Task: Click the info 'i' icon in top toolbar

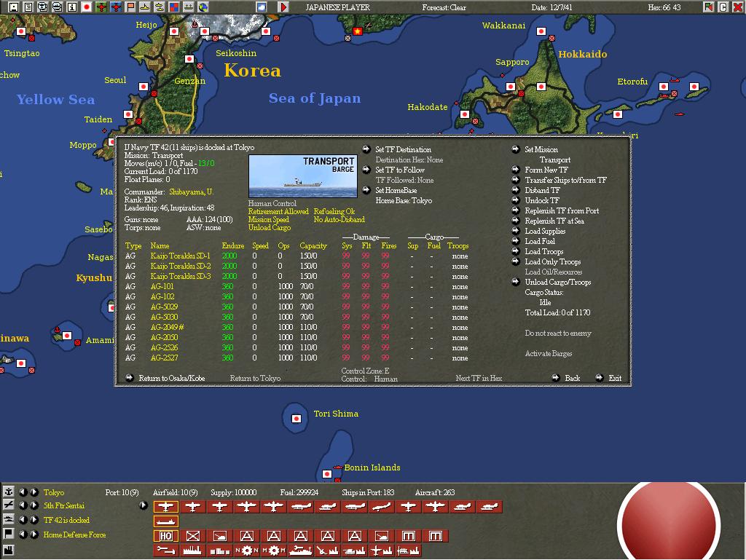Action: point(72,7)
